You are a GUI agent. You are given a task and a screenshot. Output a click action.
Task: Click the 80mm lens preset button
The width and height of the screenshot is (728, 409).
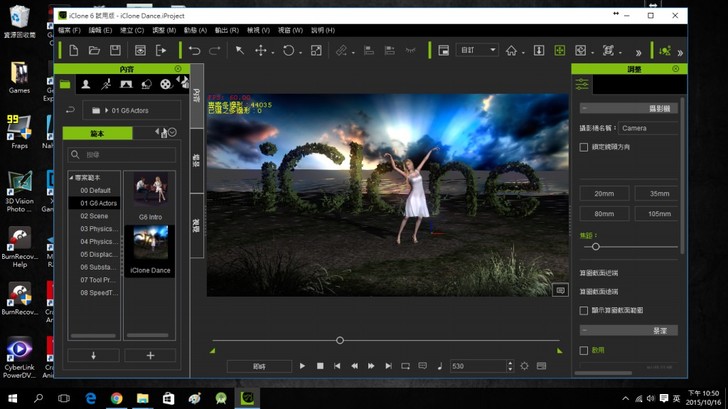604,213
